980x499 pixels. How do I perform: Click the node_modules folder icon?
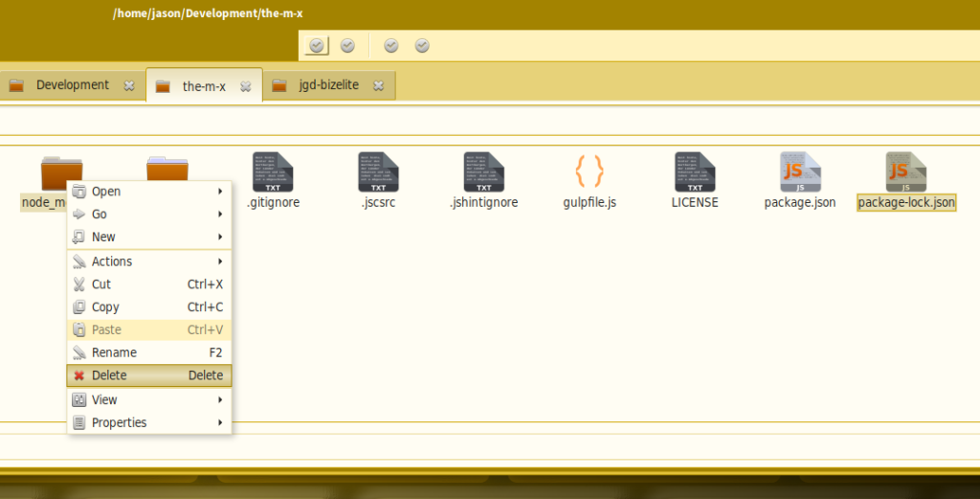61,173
